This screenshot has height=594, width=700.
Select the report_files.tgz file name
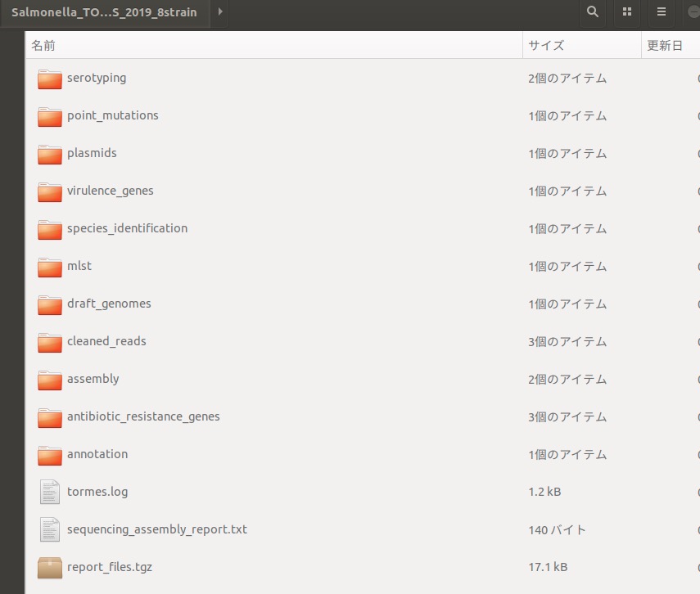110,567
